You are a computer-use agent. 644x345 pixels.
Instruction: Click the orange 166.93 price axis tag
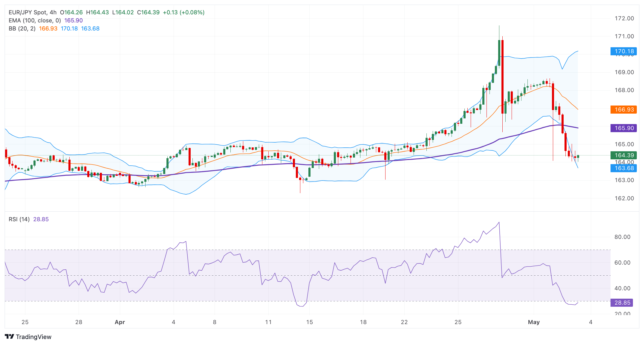(624, 110)
